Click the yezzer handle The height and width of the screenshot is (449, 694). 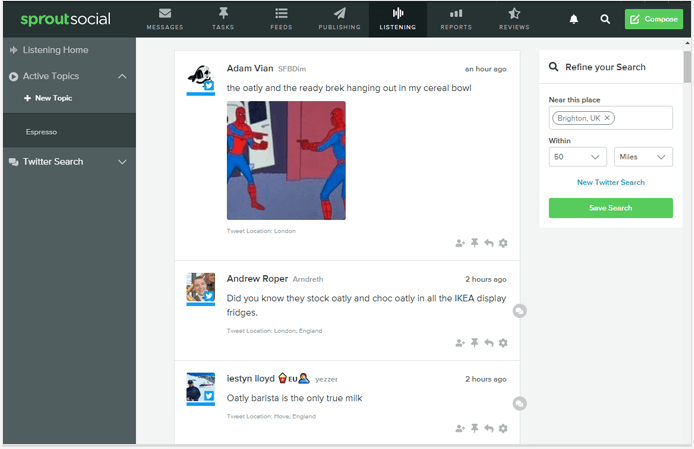point(327,379)
